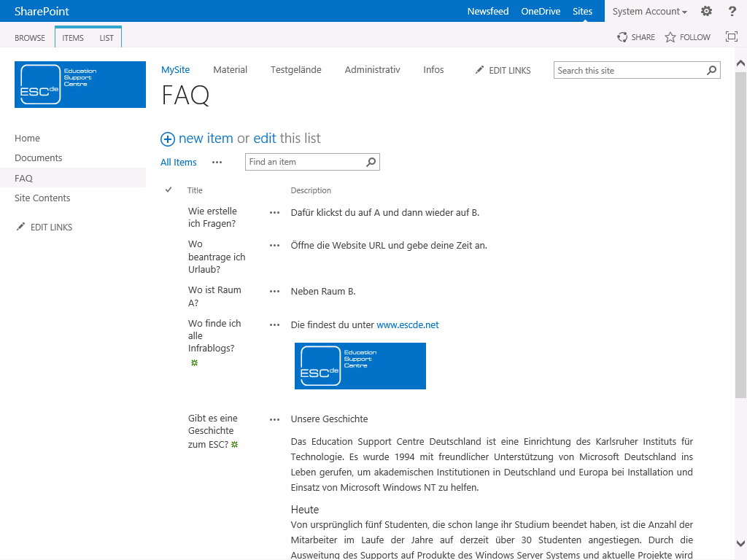747x560 pixels.
Task: Open ellipsis menu for 'Wo beantrage ich Urlaub?'
Action: coord(274,246)
